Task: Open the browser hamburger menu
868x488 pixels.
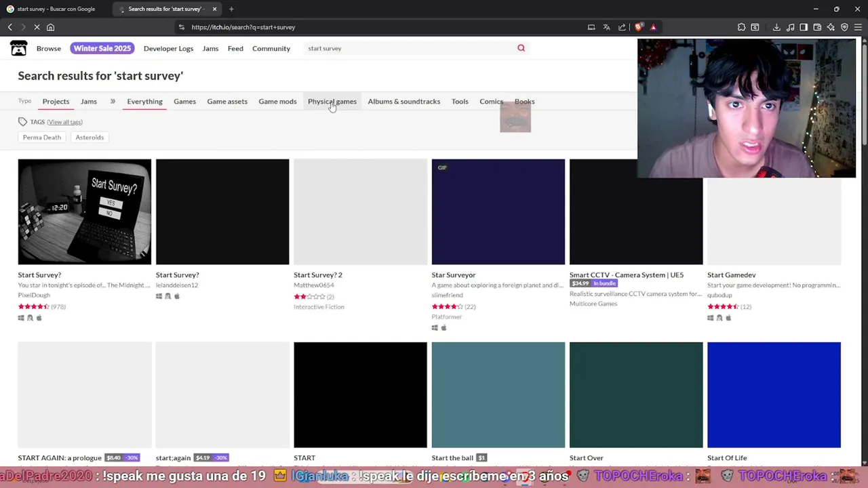Action: [858, 27]
